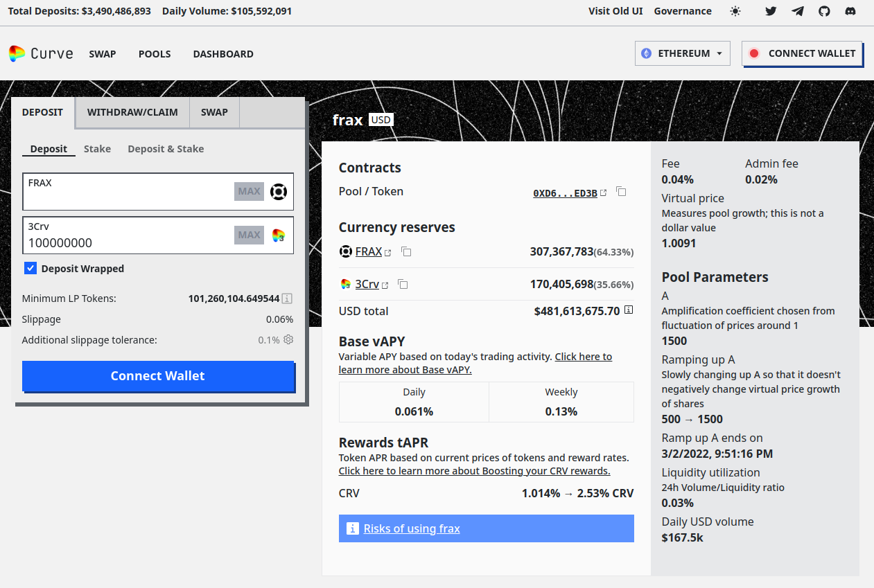This screenshot has height=588, width=874.
Task: Open the learn more about Base vAPY link
Action: (x=475, y=363)
